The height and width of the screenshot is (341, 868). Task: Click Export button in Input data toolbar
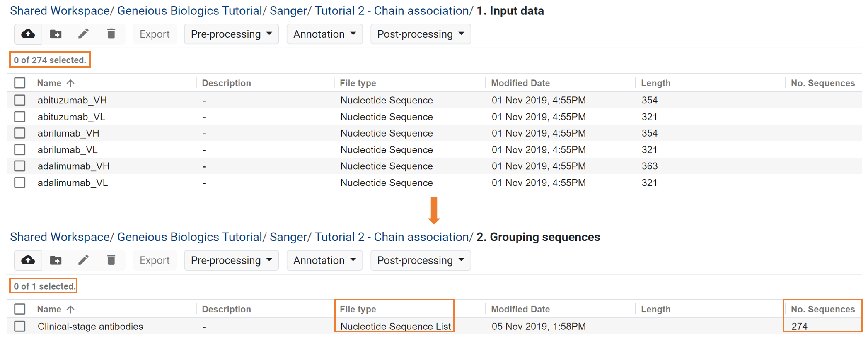[155, 34]
